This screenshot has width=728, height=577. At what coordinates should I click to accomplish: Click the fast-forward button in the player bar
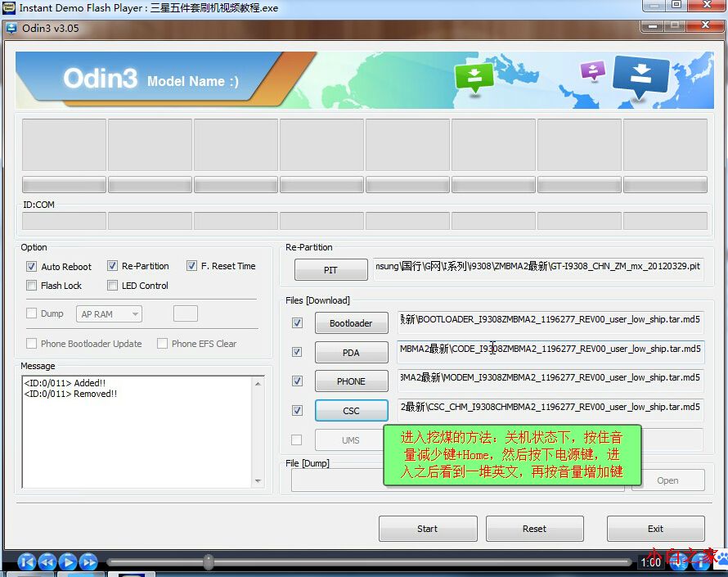(x=88, y=562)
